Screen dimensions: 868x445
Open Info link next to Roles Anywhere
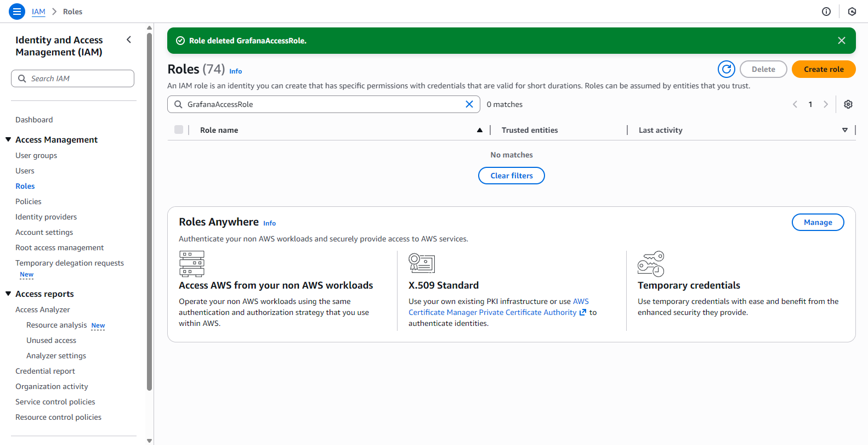(x=269, y=223)
